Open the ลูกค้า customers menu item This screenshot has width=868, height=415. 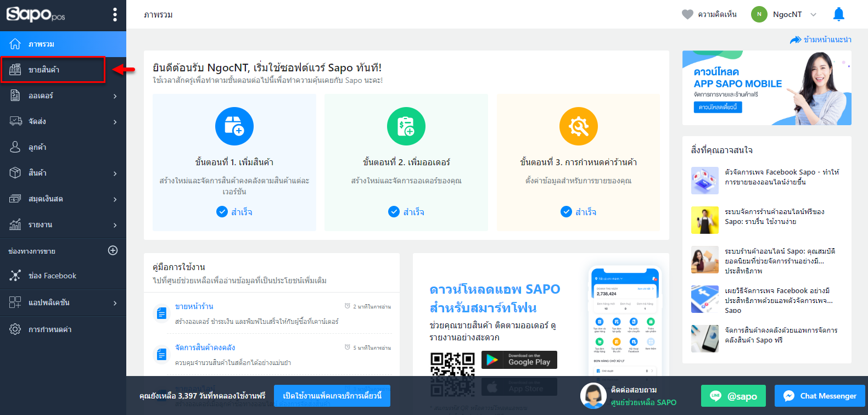tap(63, 147)
